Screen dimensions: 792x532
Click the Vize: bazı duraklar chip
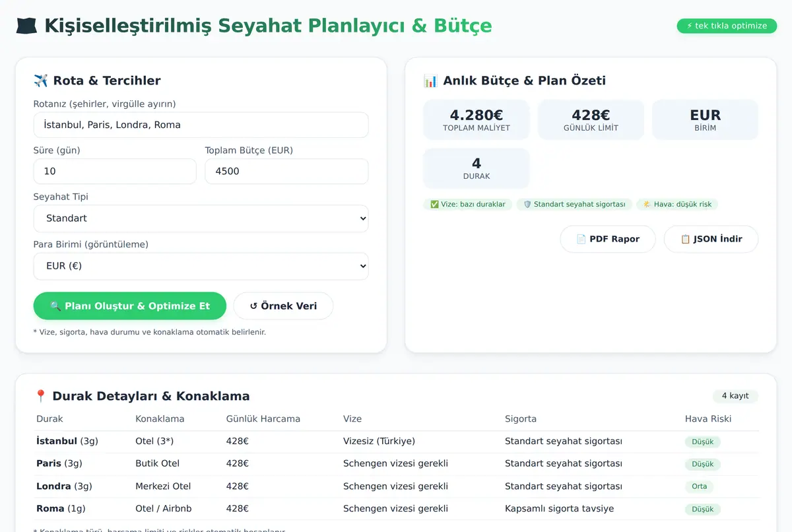coord(467,205)
